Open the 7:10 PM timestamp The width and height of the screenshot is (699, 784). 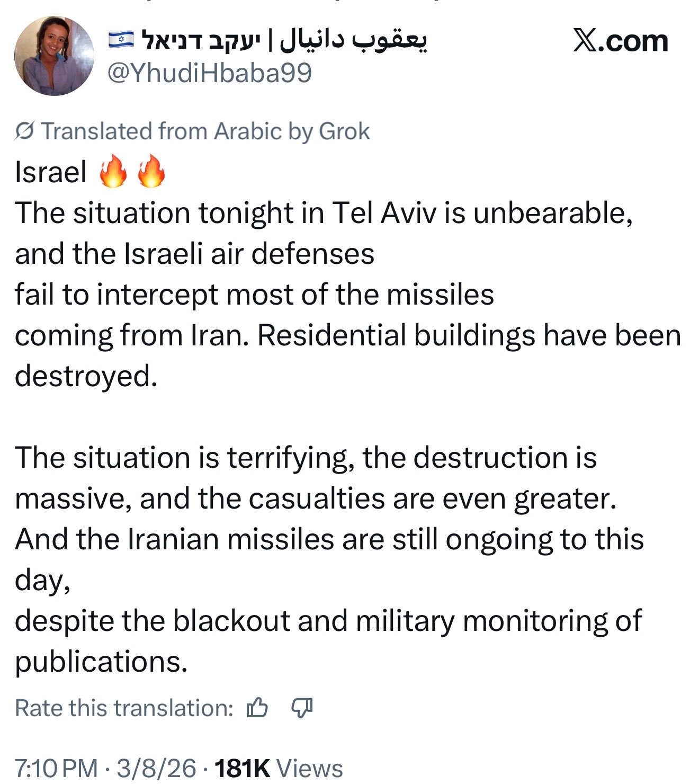coord(56,768)
